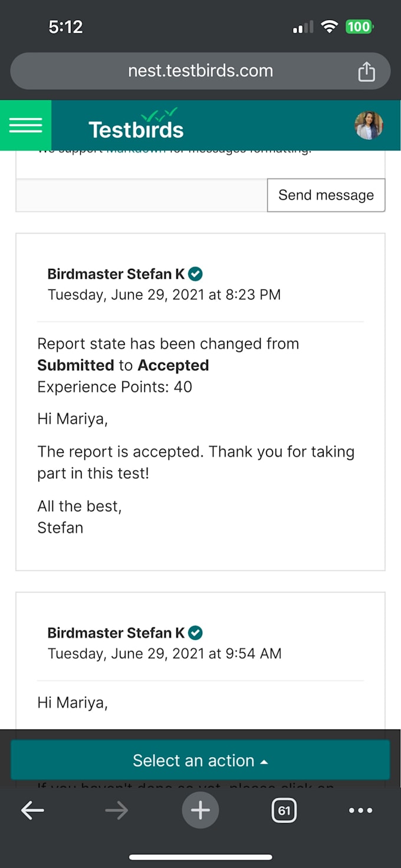Click the Send message button

326,195
